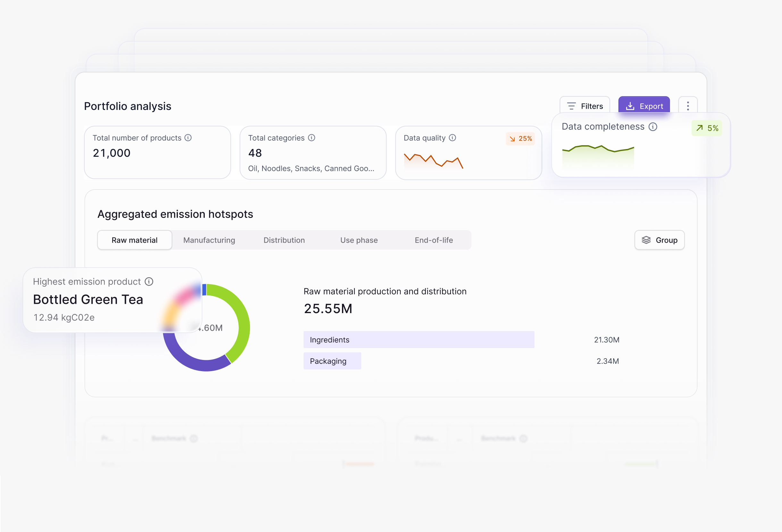
Task: Click the 21.30M Ingredients value
Action: pyautogui.click(x=606, y=339)
